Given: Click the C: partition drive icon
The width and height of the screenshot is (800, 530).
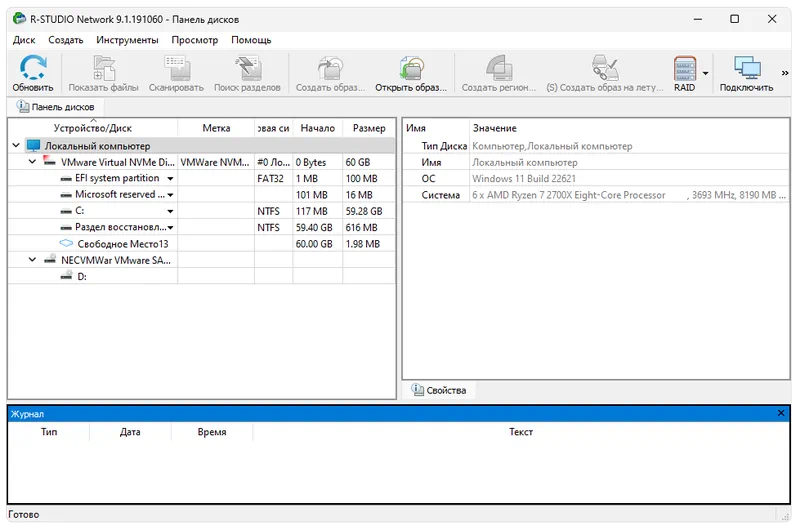Looking at the screenshot, I should (x=66, y=212).
